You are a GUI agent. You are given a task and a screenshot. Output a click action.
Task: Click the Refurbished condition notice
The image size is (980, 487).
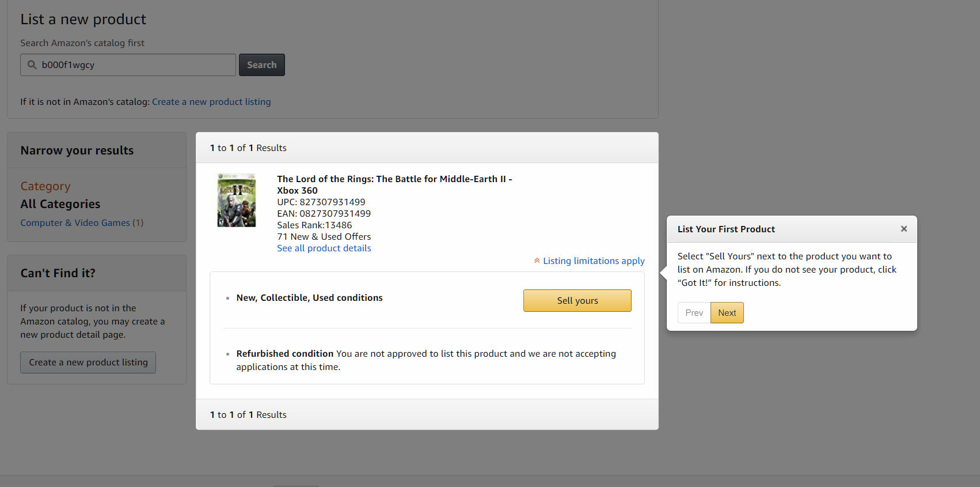point(426,360)
